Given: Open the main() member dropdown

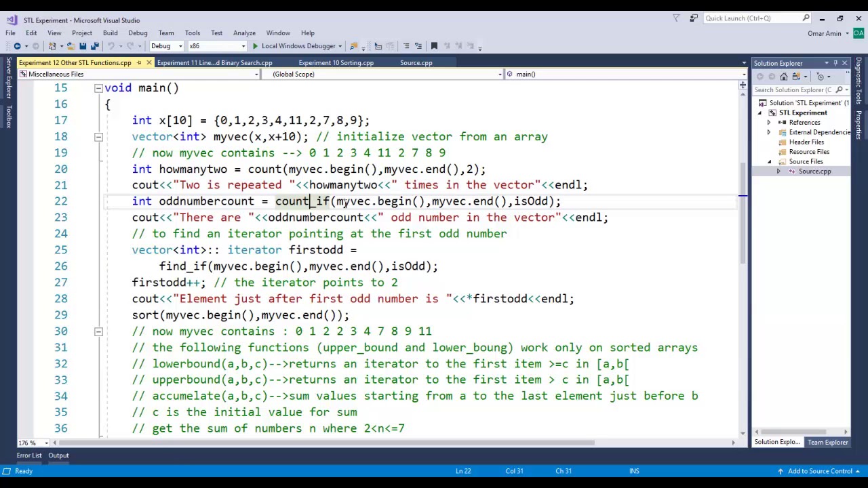Looking at the screenshot, I should click(x=745, y=75).
